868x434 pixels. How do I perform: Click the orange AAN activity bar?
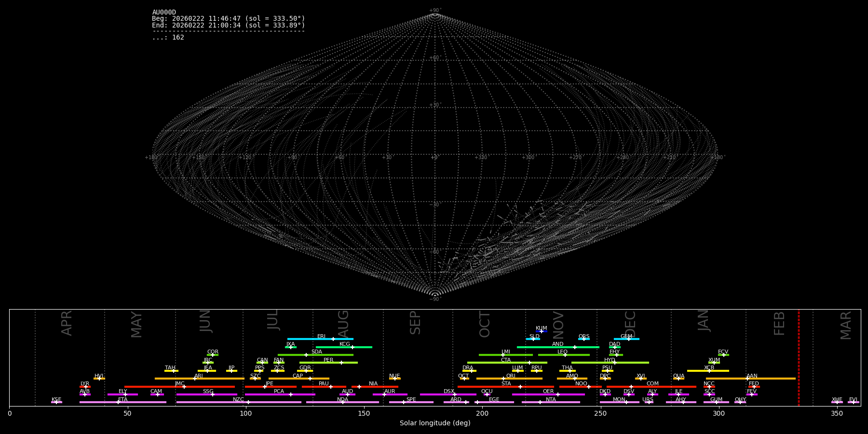point(751,379)
